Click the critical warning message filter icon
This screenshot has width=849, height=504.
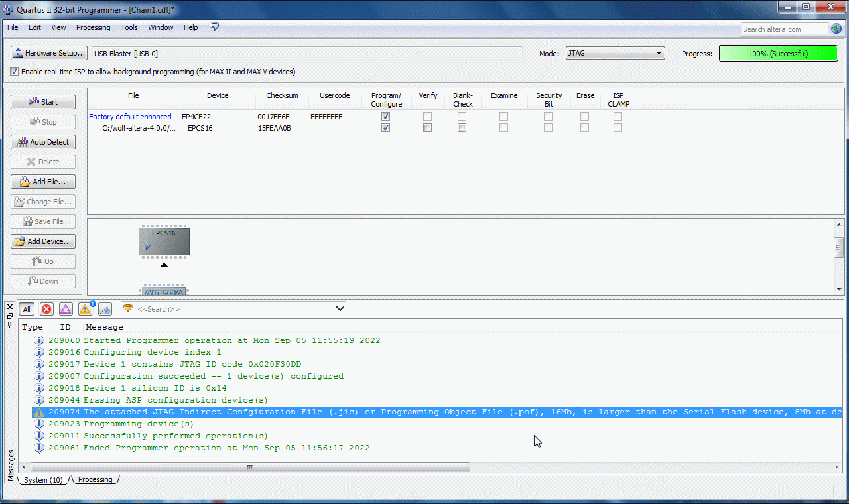(66, 309)
